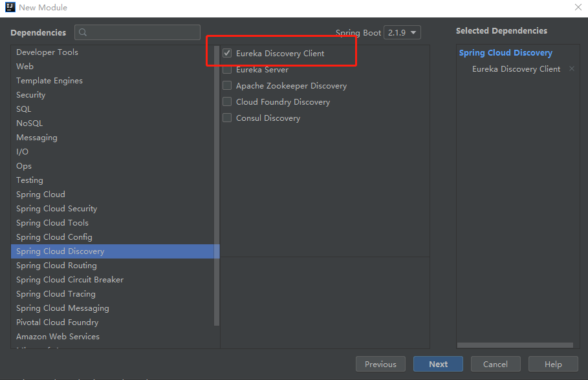The image size is (588, 380).
Task: Click the Next button
Action: click(x=438, y=364)
